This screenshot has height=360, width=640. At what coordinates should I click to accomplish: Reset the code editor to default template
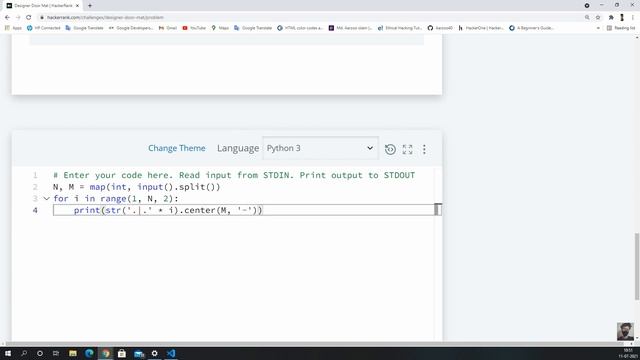click(x=390, y=149)
